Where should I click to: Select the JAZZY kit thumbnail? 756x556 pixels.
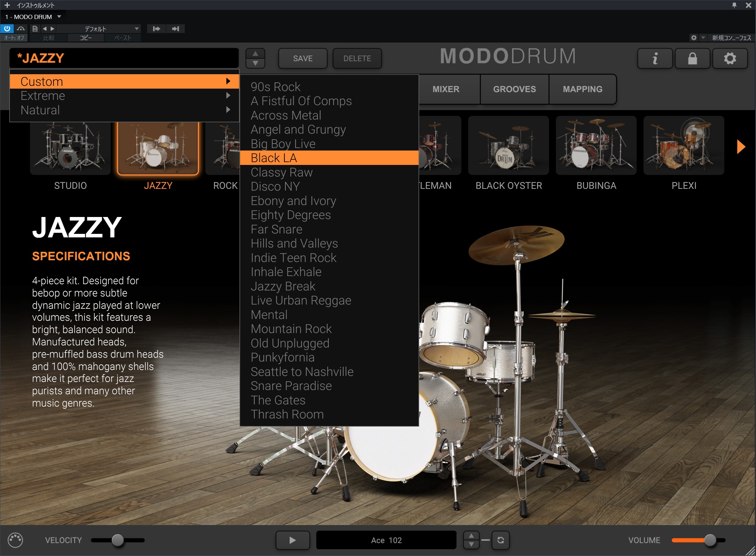(158, 148)
